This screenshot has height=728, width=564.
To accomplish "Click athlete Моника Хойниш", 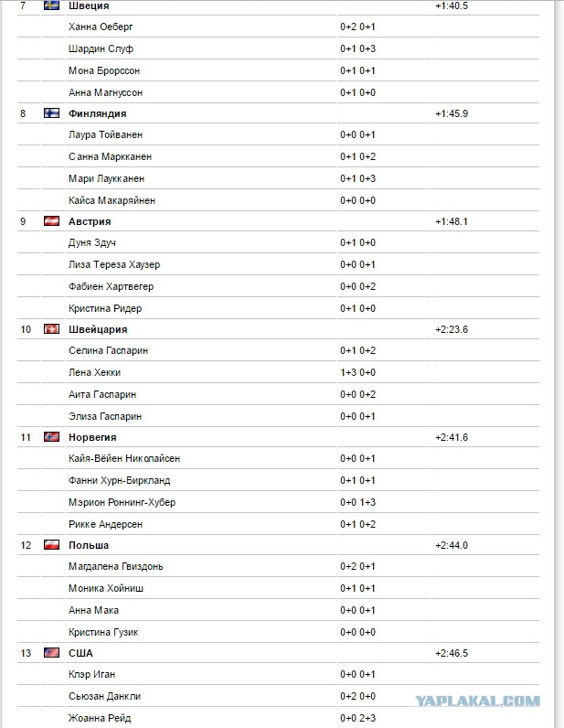I will (x=106, y=588).
